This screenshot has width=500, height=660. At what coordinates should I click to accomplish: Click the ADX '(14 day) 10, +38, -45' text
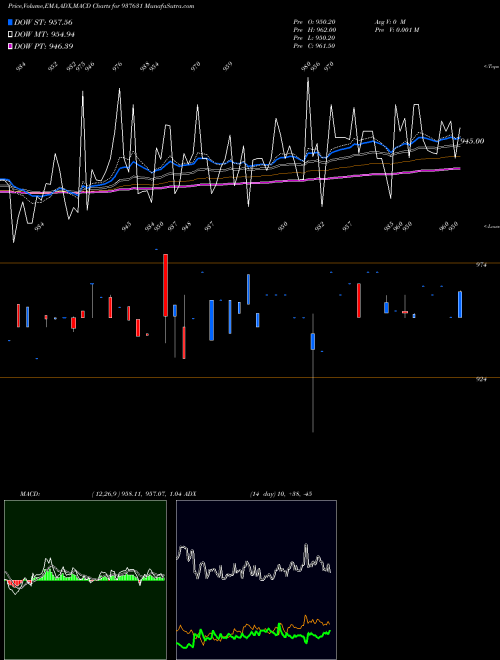tap(281, 494)
